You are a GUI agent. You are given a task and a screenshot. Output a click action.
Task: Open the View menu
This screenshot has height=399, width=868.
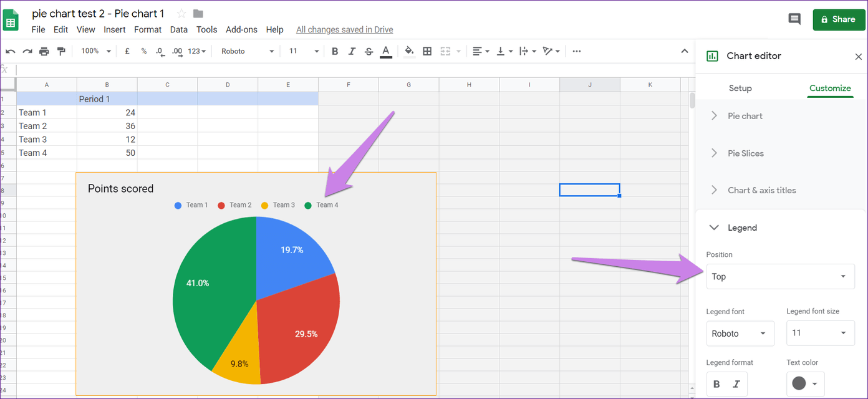(86, 29)
